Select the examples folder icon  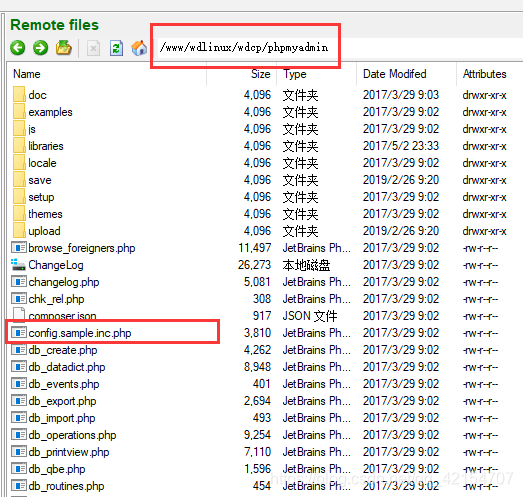(19, 111)
